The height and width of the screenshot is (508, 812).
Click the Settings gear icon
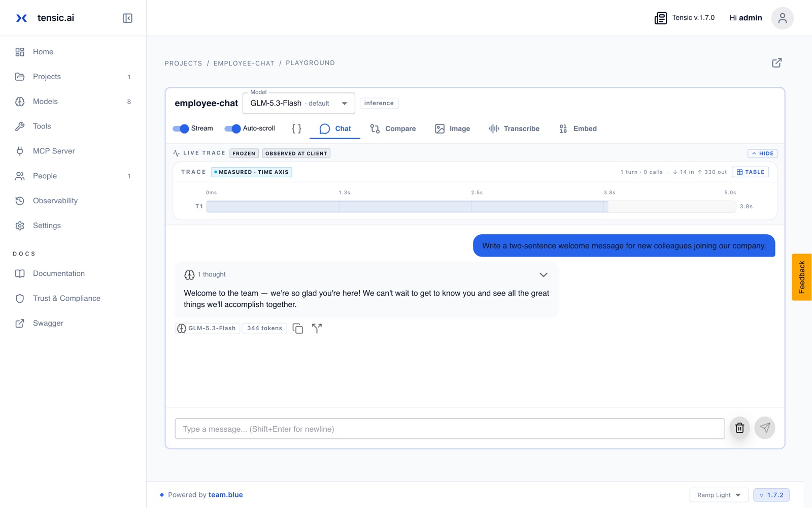click(x=20, y=226)
